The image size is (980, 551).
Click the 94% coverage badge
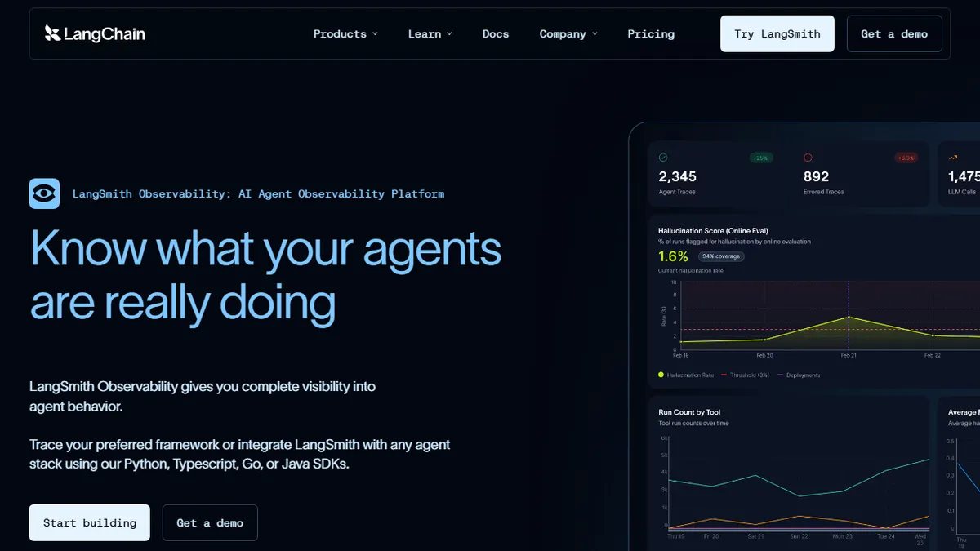721,256
